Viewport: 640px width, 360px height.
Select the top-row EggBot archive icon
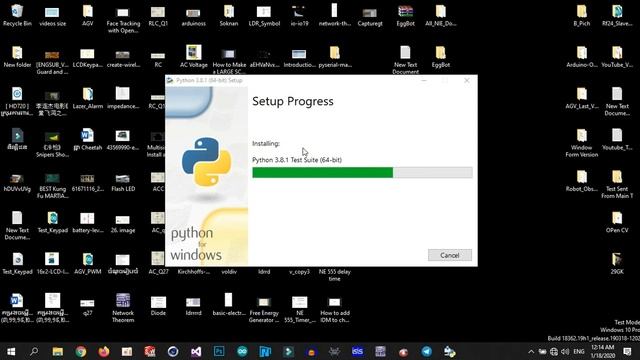pyautogui.click(x=405, y=16)
